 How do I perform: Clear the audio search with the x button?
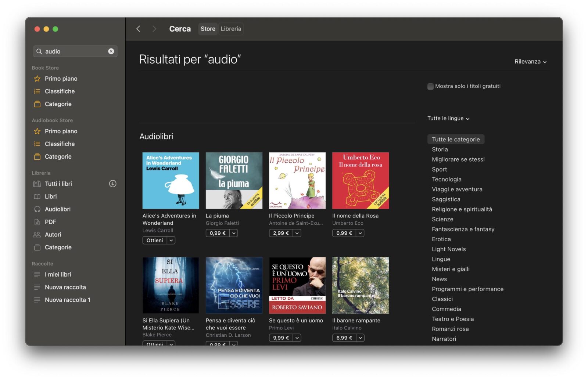[x=111, y=51]
